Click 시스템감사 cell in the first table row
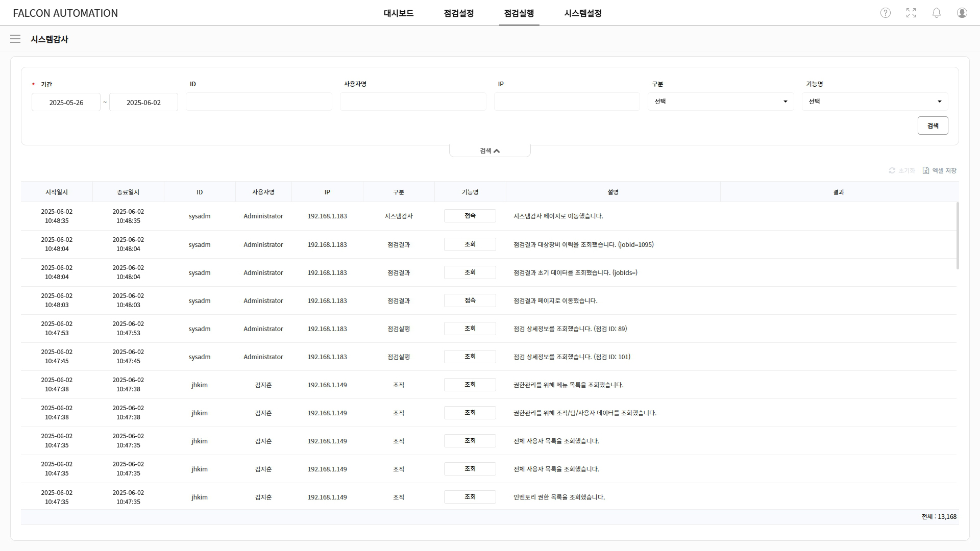980x551 pixels. coord(399,216)
